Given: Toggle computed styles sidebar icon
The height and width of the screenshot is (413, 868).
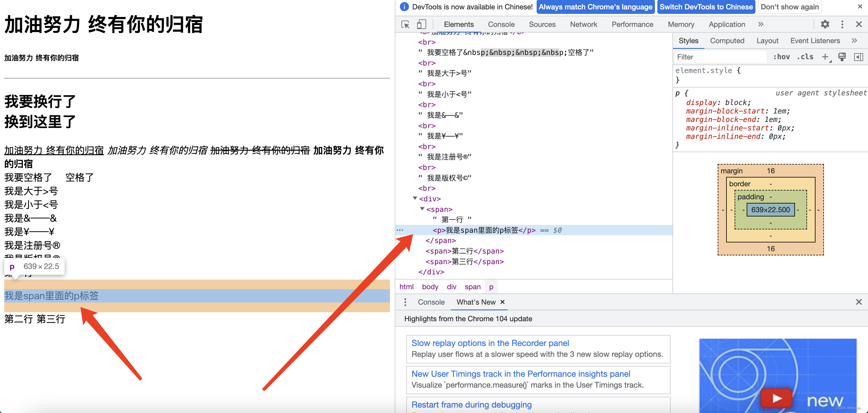Looking at the screenshot, I should click(858, 57).
